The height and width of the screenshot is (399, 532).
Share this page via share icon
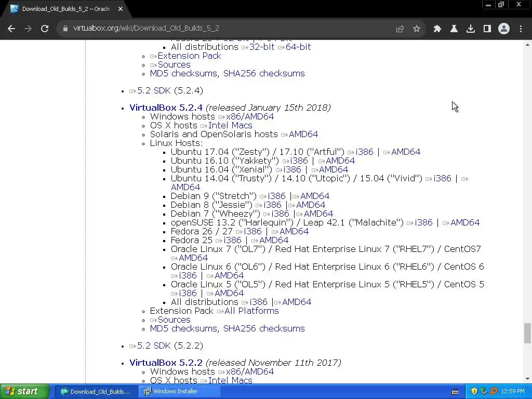pos(400,29)
